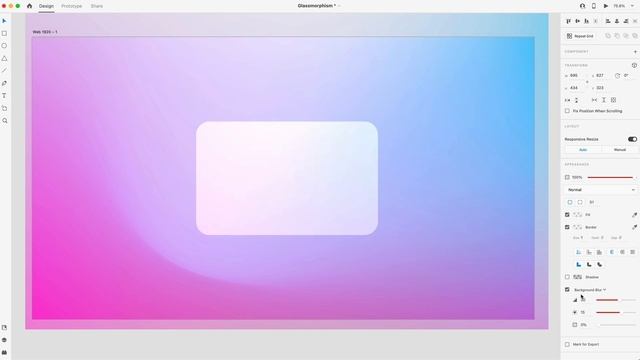
Task: Select the Zoom tool
Action: 4,121
